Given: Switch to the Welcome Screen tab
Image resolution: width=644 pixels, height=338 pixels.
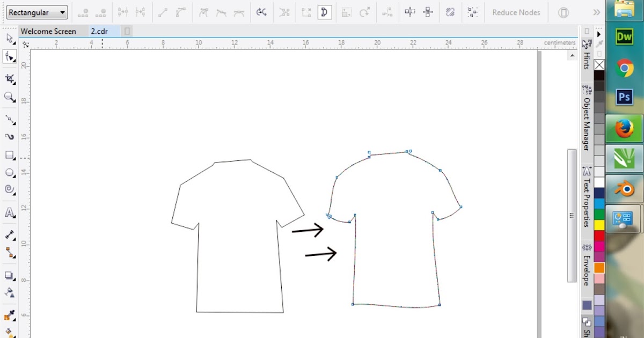Looking at the screenshot, I should 48,31.
